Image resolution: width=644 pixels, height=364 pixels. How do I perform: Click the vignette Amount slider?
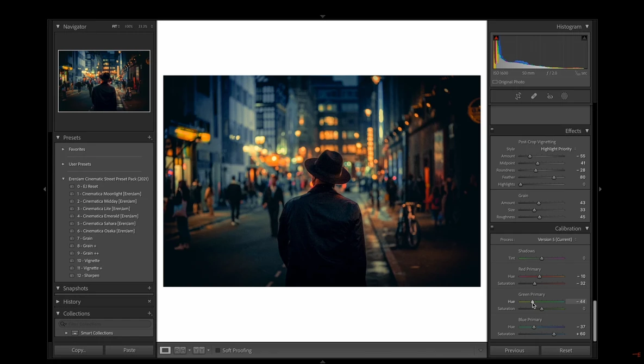click(x=541, y=156)
